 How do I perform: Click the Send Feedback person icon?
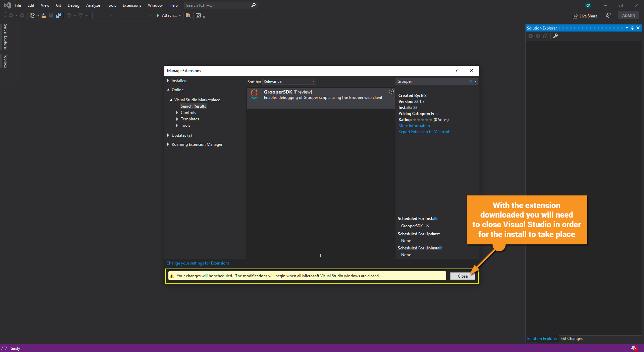(x=608, y=16)
